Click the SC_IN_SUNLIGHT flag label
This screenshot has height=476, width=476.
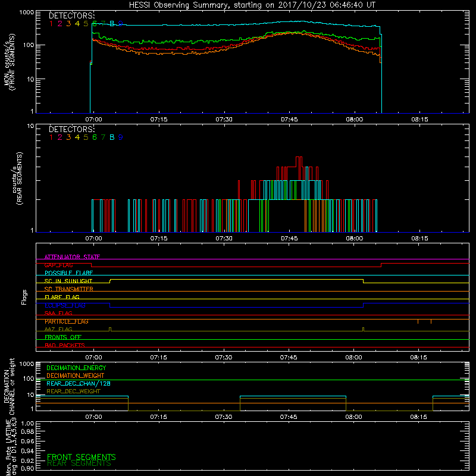tap(68, 281)
